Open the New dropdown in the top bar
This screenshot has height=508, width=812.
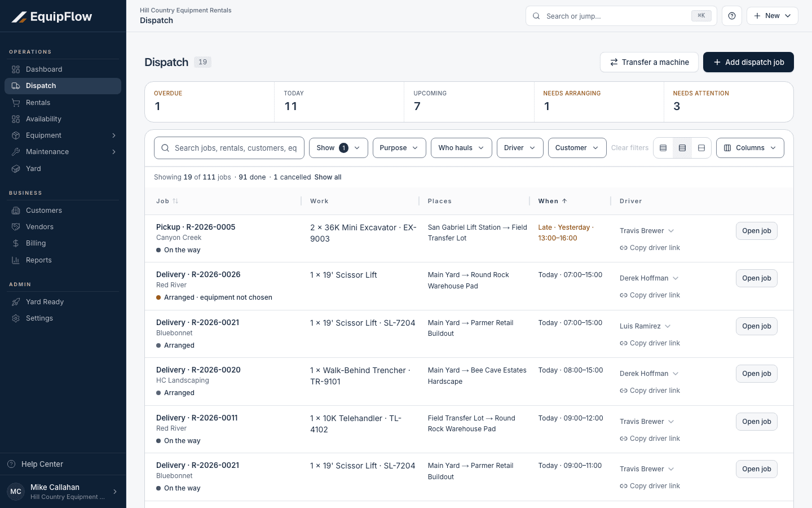point(773,16)
